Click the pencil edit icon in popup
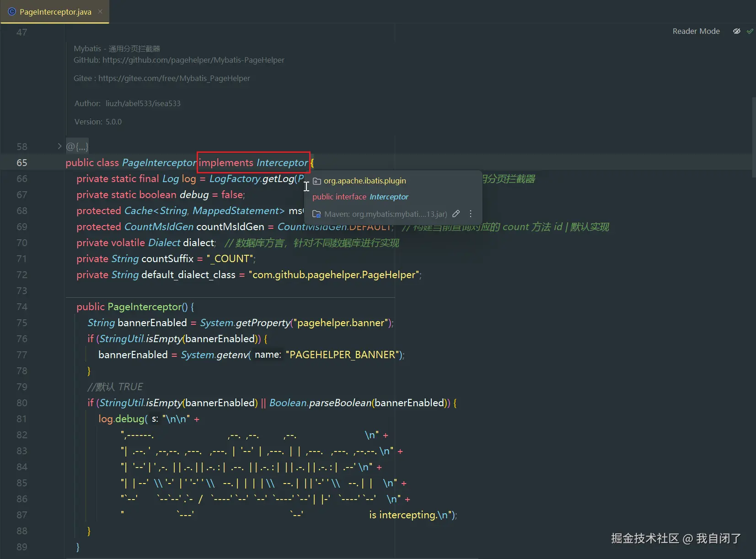 (x=456, y=214)
